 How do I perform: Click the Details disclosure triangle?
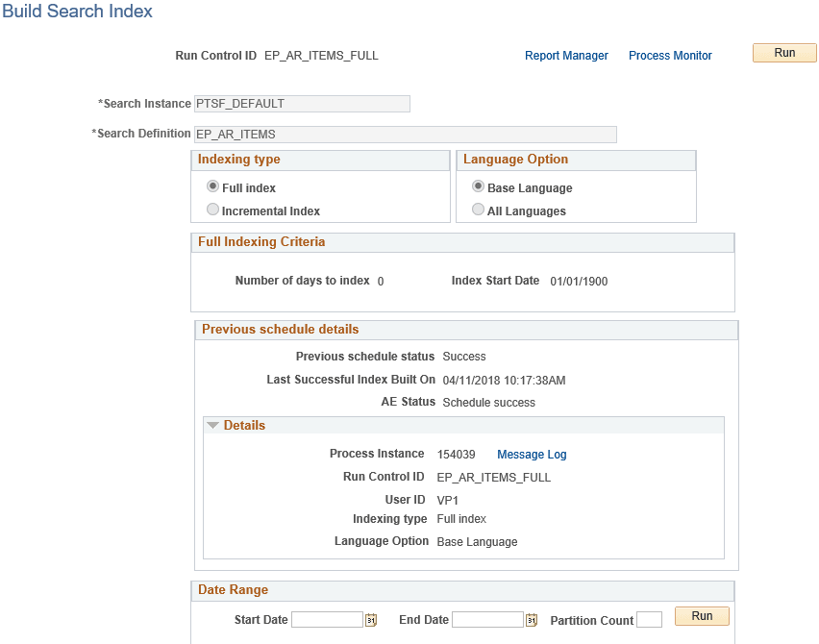pos(213,425)
